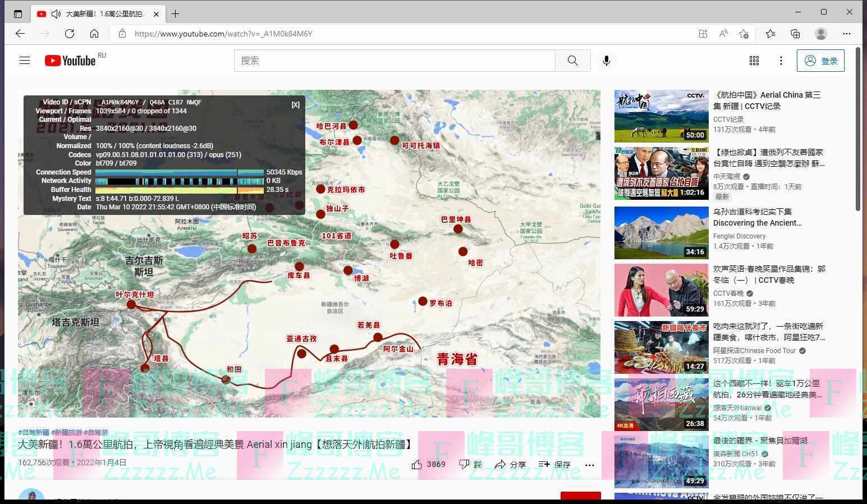Screen dimensions: 867x504
Task: Click the YouTube logo to go home
Action: click(70, 61)
